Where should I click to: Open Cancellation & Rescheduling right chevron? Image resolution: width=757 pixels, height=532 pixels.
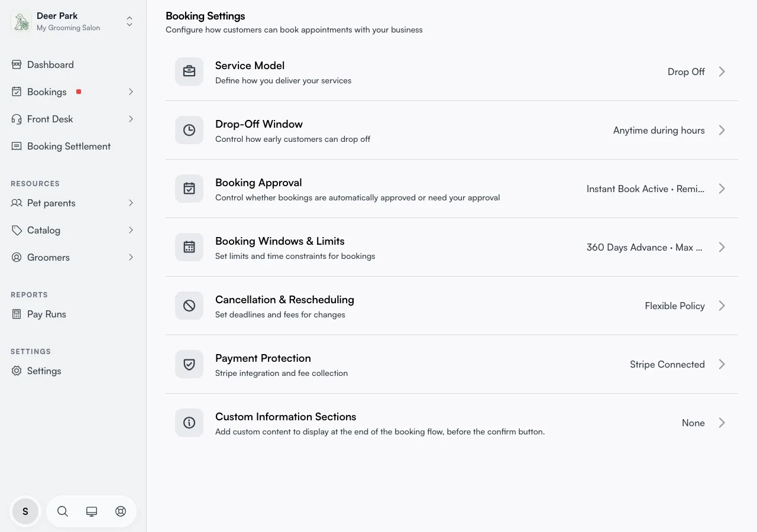[x=722, y=306]
